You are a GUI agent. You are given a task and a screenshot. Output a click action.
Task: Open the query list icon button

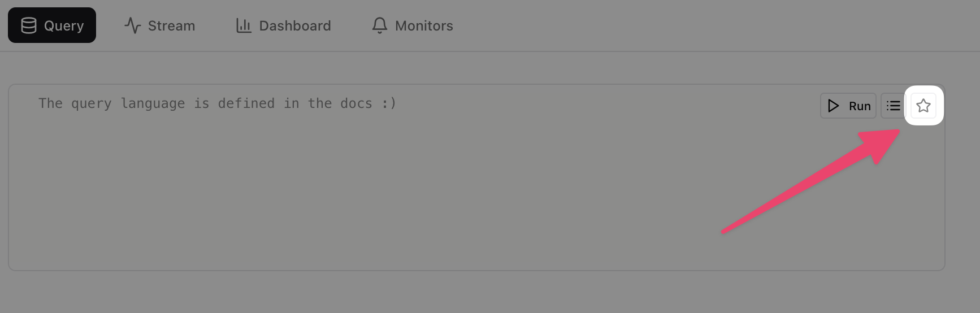click(x=894, y=106)
